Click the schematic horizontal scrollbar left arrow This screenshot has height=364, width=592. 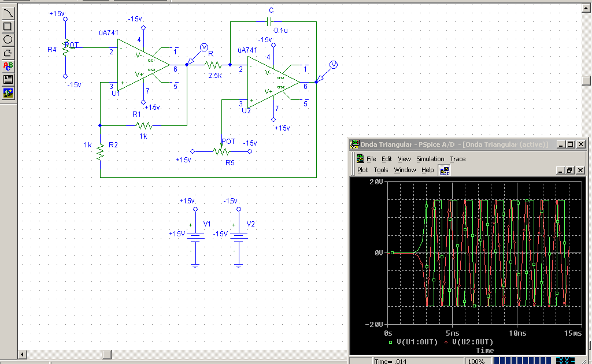point(22,354)
